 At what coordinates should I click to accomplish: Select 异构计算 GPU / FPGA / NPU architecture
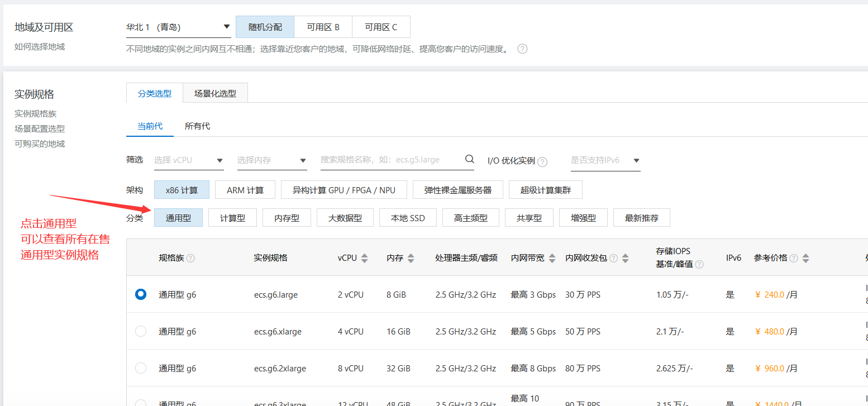point(344,190)
